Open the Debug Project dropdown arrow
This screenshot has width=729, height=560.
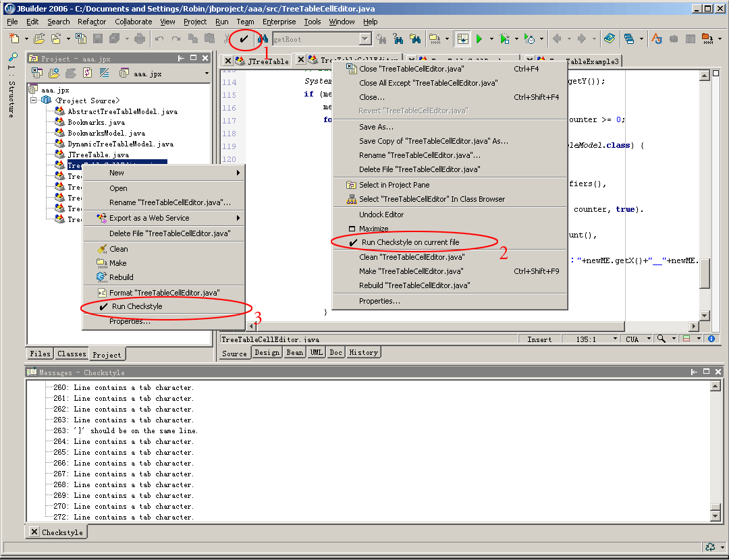[516, 39]
